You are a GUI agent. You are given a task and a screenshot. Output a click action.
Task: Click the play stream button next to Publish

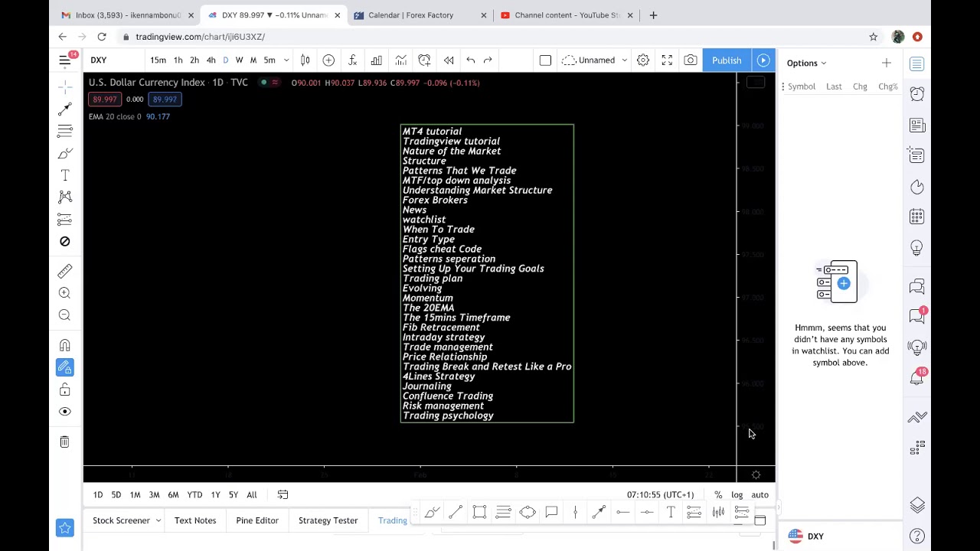763,60
